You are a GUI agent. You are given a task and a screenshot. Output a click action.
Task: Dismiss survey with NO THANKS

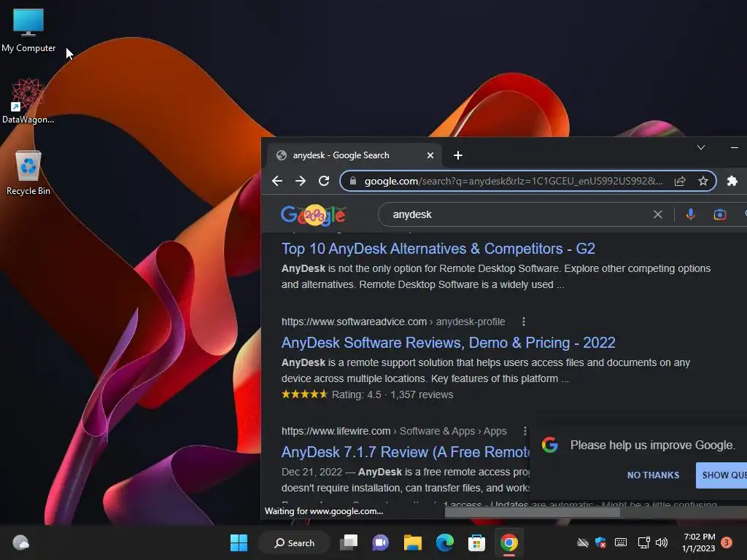tap(653, 475)
